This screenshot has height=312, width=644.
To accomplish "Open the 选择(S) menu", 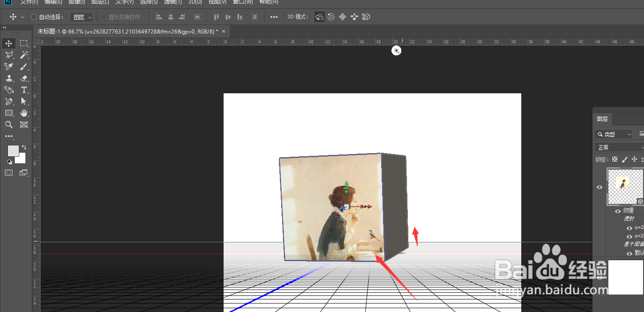I will (x=149, y=2).
